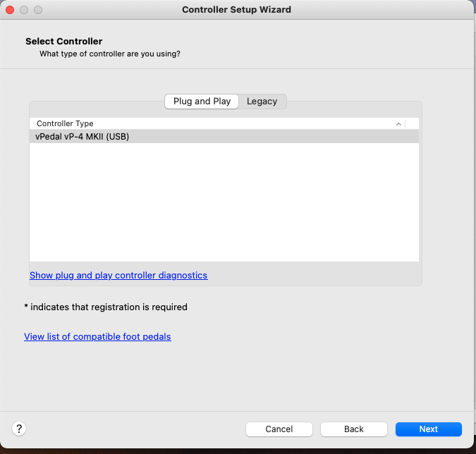Click the empty area of the controller list
The image size is (476, 454).
224,204
